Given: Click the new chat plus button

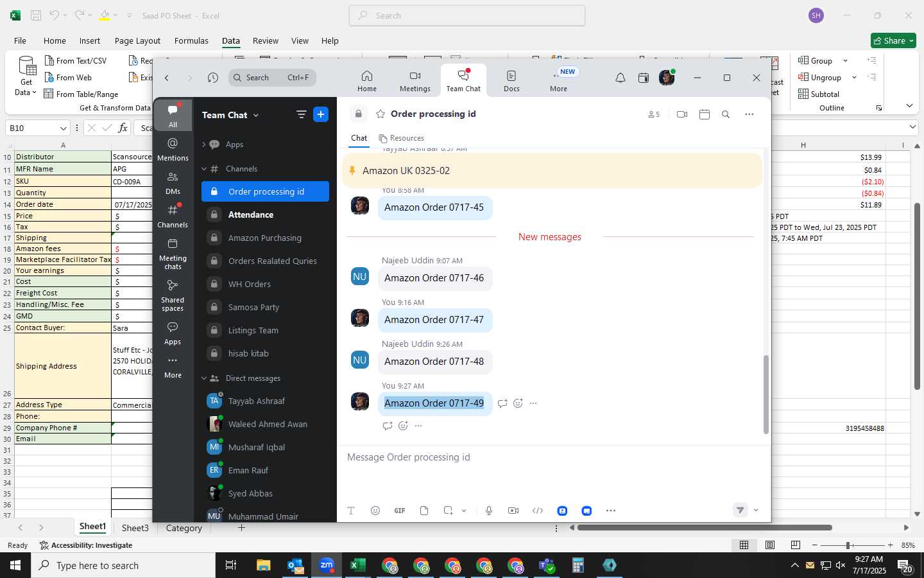Looking at the screenshot, I should click(321, 114).
